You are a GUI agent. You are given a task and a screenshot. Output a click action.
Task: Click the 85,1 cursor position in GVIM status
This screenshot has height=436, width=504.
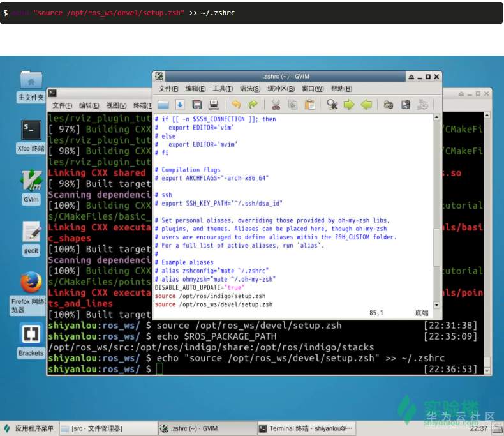point(376,313)
